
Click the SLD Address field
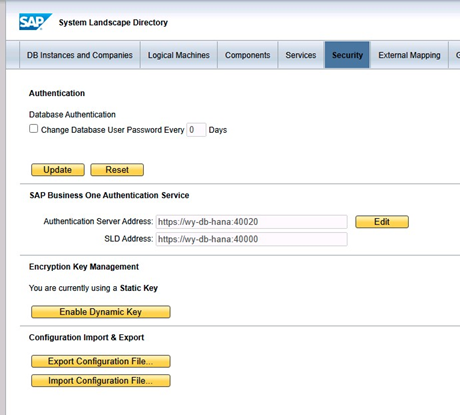pos(252,239)
